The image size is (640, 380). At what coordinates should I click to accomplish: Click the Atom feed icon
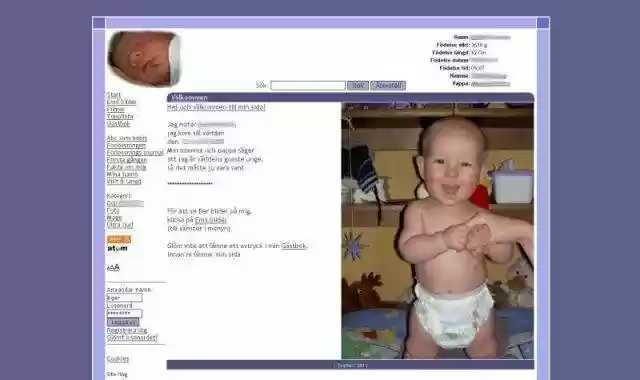(118, 248)
